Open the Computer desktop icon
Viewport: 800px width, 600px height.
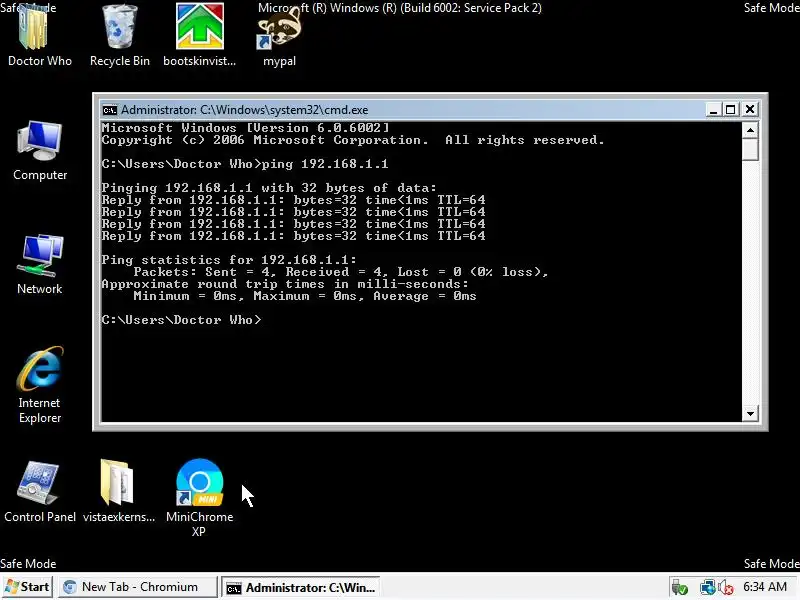(x=40, y=151)
